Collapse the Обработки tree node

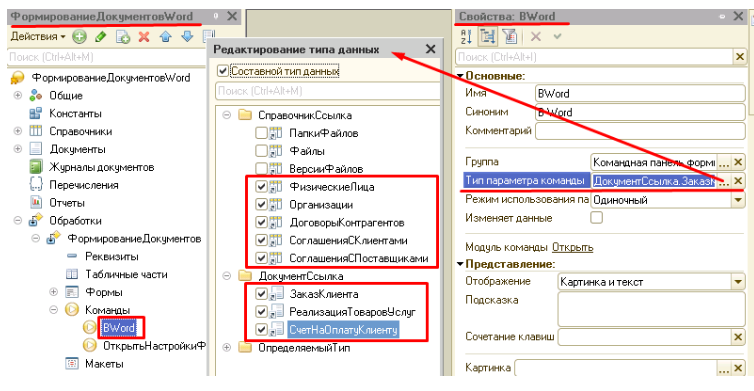pyautogui.click(x=18, y=220)
